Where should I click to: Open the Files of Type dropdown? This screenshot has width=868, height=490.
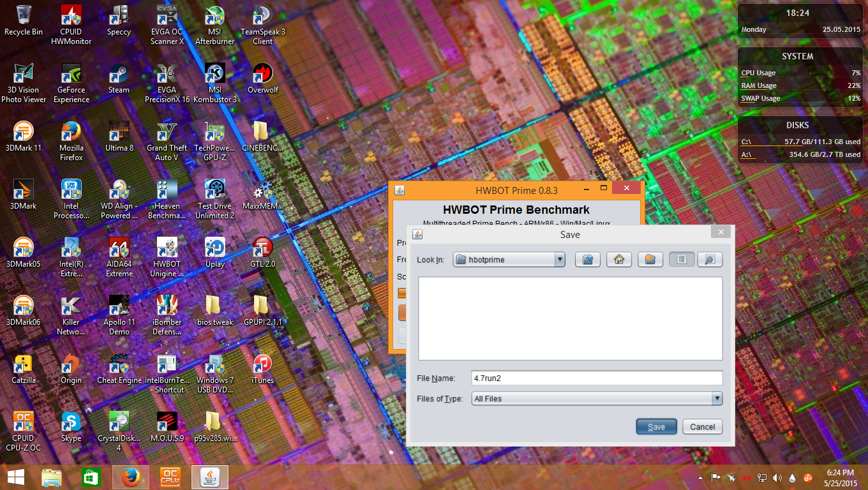[x=717, y=399]
